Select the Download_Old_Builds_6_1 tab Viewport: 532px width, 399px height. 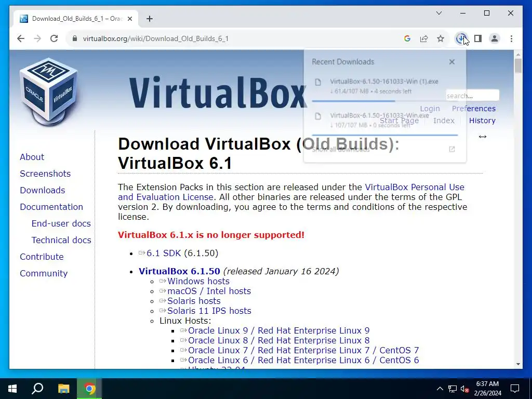[x=76, y=19]
